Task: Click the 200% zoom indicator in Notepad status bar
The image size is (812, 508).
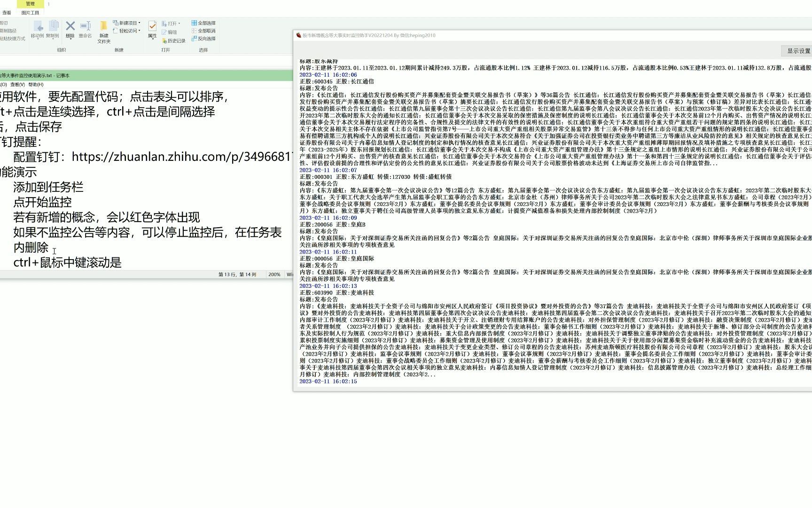Action: point(274,274)
